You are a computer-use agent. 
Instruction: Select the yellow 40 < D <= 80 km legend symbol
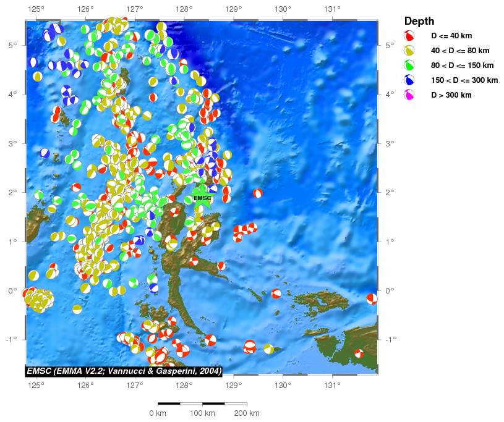tap(409, 51)
